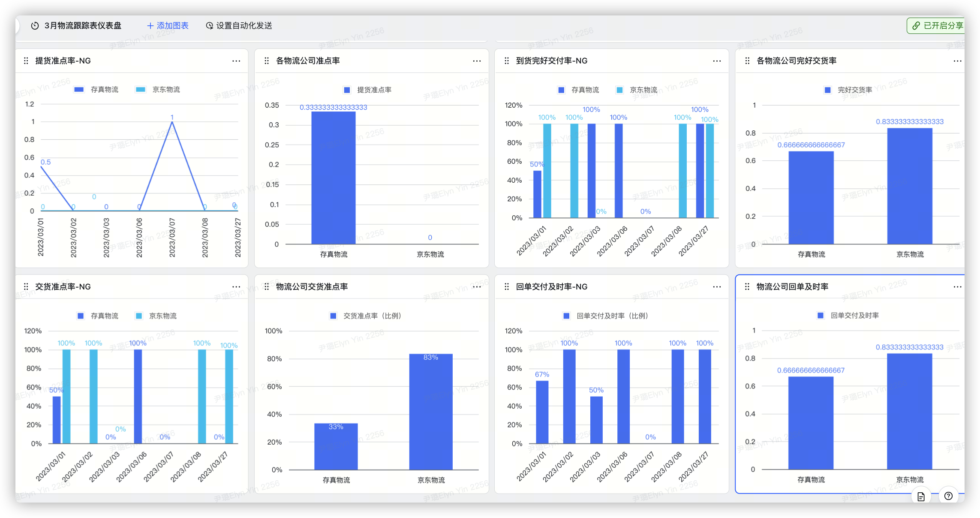Open more options menu for 回单交付及时率-NG
The height and width of the screenshot is (518, 980).
click(717, 286)
